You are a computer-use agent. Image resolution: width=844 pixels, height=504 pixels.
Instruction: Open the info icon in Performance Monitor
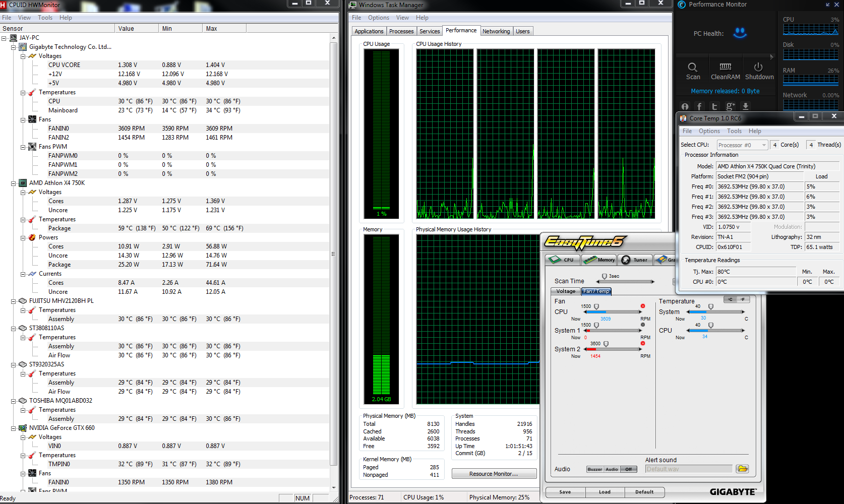pyautogui.click(x=685, y=106)
